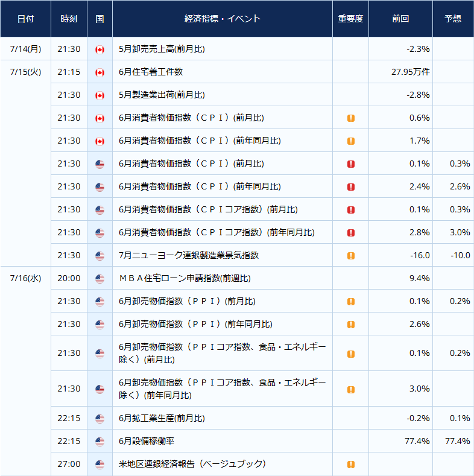The image size is (474, 476).
Task: Click event name 米地区連銀経済報告（ベージュブック）
Action: point(192,464)
